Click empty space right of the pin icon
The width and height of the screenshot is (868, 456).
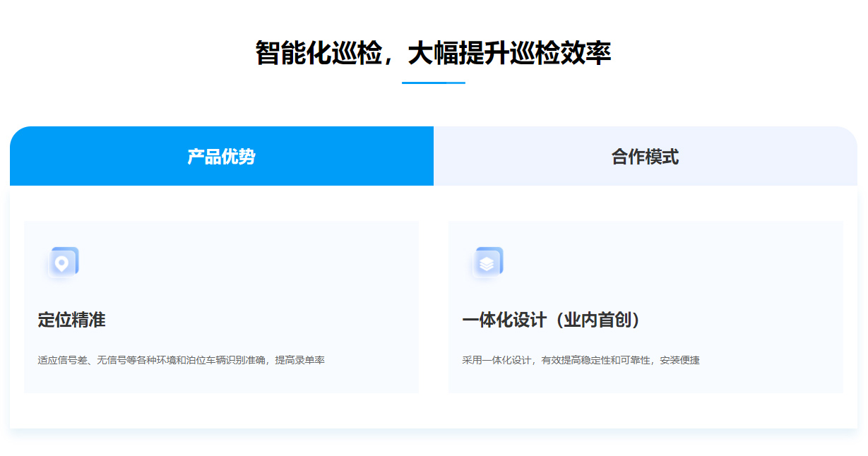247,263
